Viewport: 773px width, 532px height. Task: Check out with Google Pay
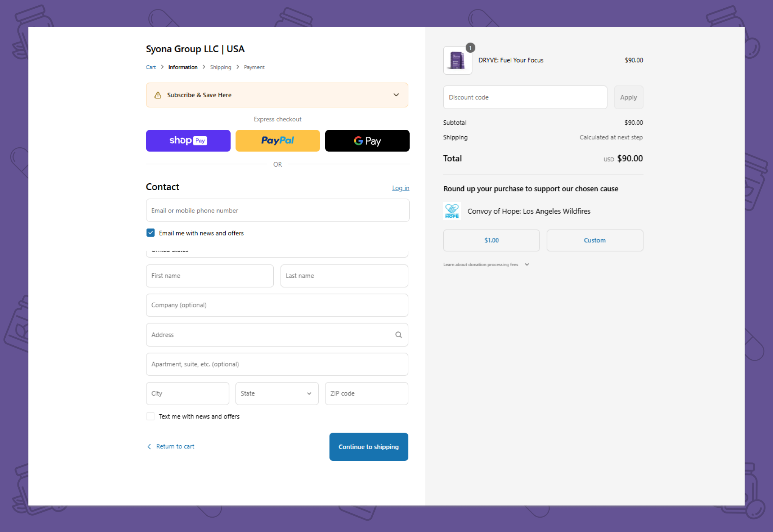point(367,141)
